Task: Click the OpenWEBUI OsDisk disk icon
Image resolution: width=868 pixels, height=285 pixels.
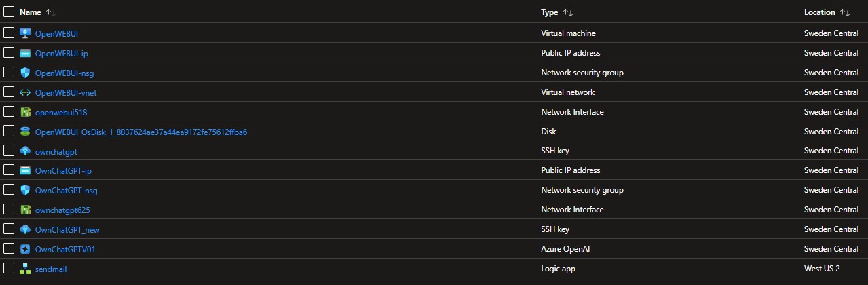Action: (x=26, y=132)
